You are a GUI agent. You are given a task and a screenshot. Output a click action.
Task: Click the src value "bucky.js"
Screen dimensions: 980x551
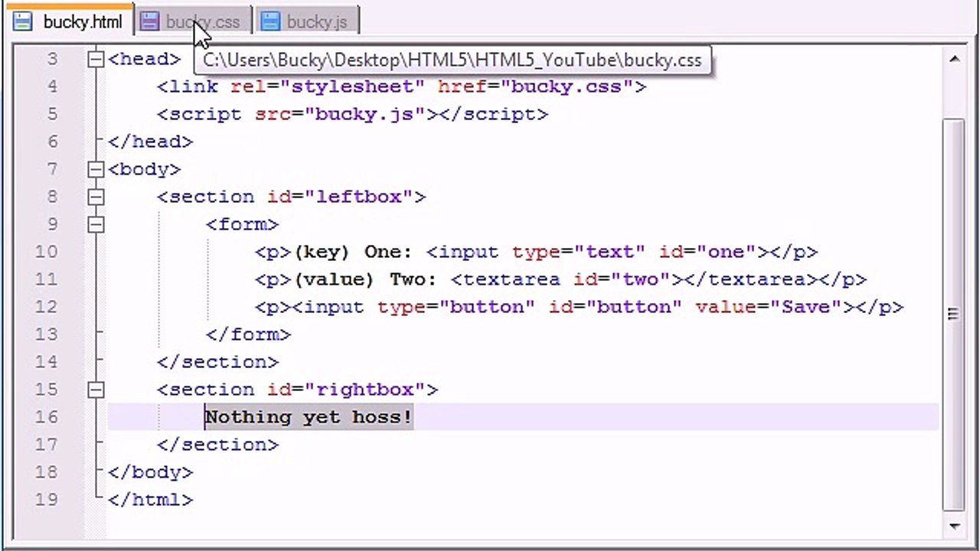pos(364,114)
